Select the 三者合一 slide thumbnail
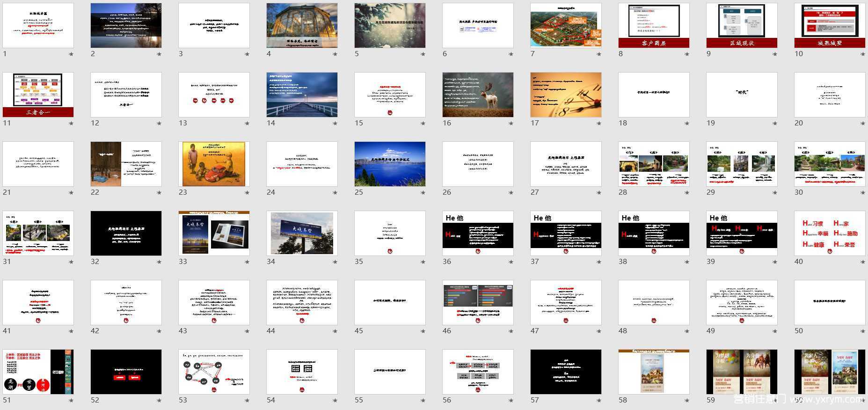The height and width of the screenshot is (410, 868). pos(38,95)
